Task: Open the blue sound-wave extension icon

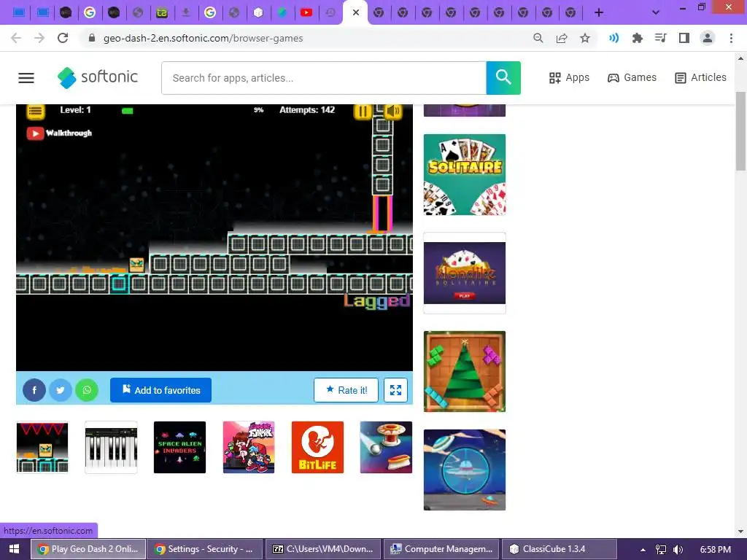Action: pyautogui.click(x=614, y=38)
